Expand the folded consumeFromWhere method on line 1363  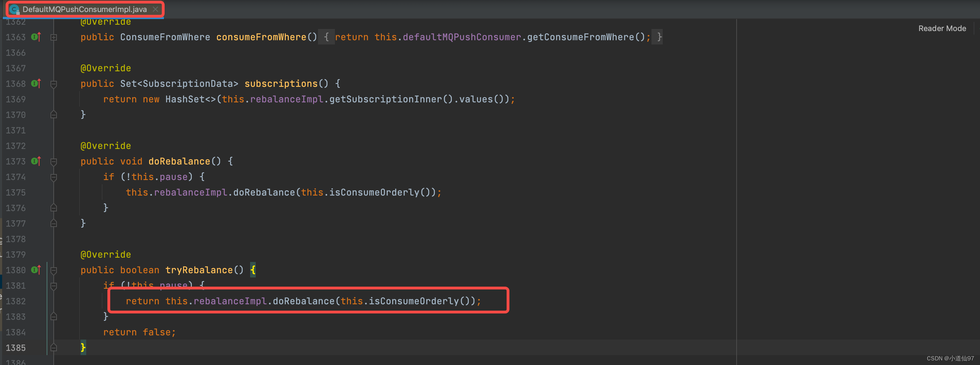point(54,37)
